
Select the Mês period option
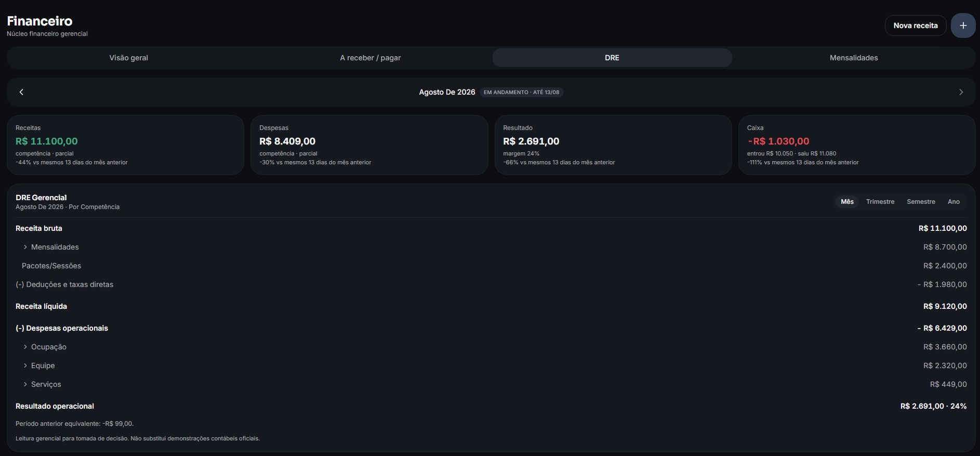[x=847, y=202]
